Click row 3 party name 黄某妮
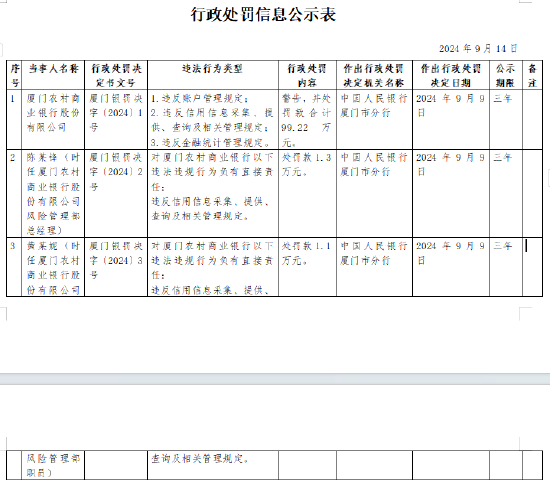 pos(42,246)
